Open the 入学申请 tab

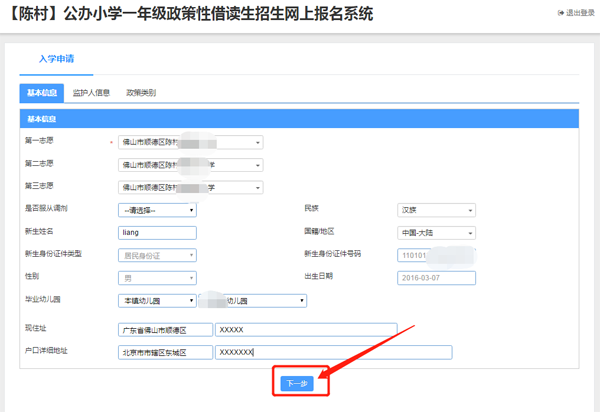click(x=56, y=60)
